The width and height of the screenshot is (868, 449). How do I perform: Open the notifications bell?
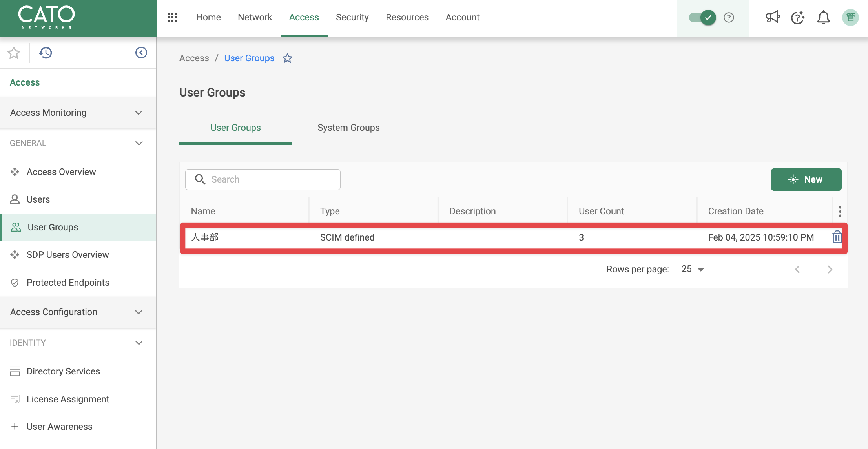824,17
